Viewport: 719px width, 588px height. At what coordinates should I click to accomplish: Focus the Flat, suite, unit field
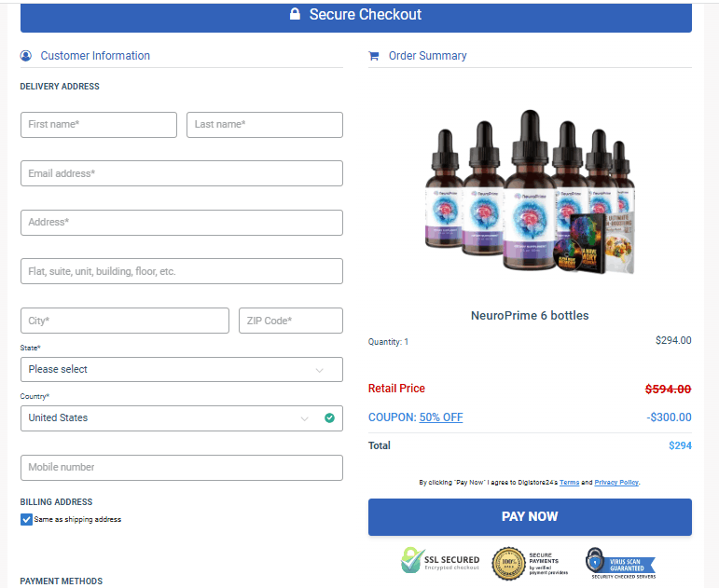[182, 271]
